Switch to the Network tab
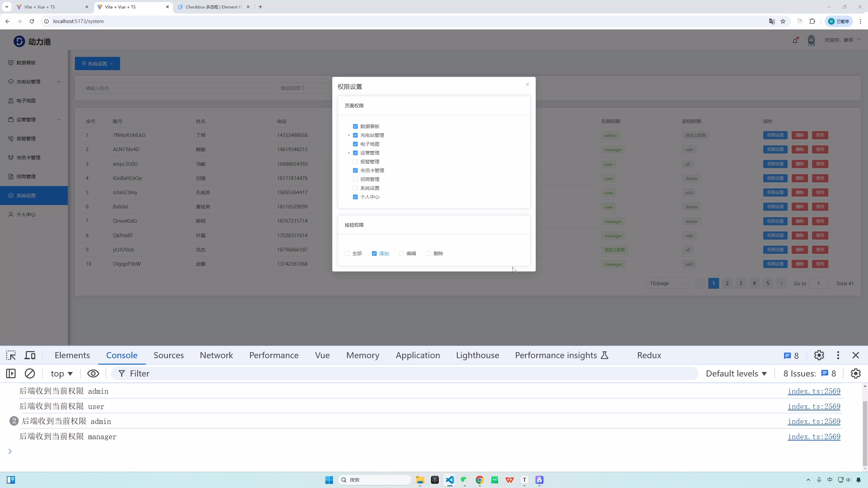The image size is (868, 488). (x=216, y=355)
